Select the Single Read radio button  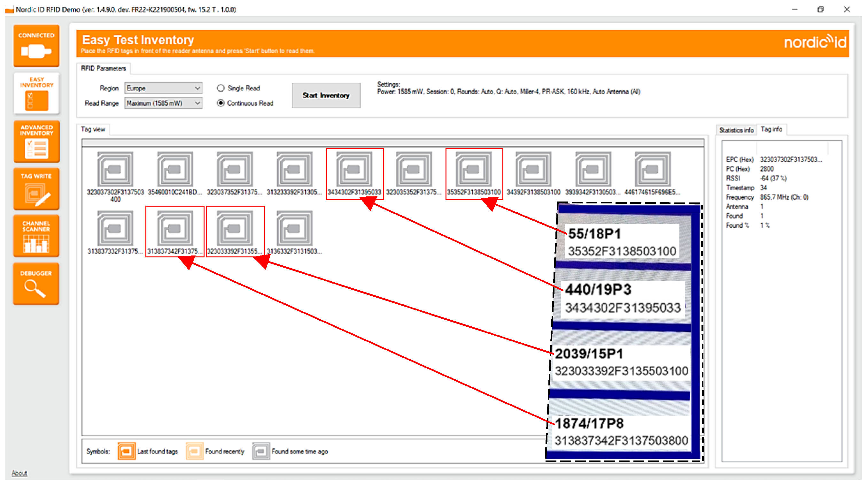(x=221, y=88)
